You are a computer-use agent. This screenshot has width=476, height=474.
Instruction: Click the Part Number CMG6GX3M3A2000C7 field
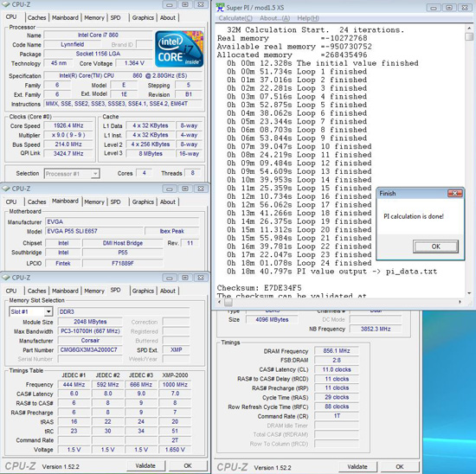click(90, 350)
